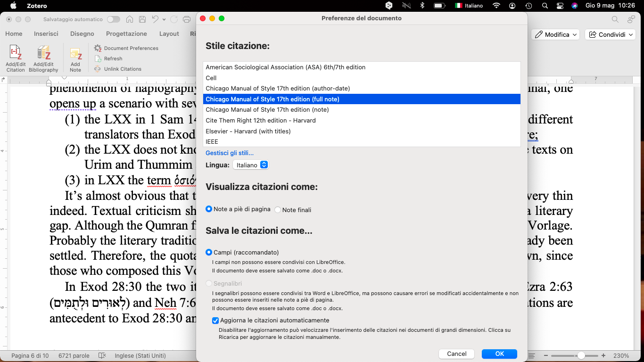Click the Undo arrow icon
The height and width of the screenshot is (362, 644).
tap(155, 19)
